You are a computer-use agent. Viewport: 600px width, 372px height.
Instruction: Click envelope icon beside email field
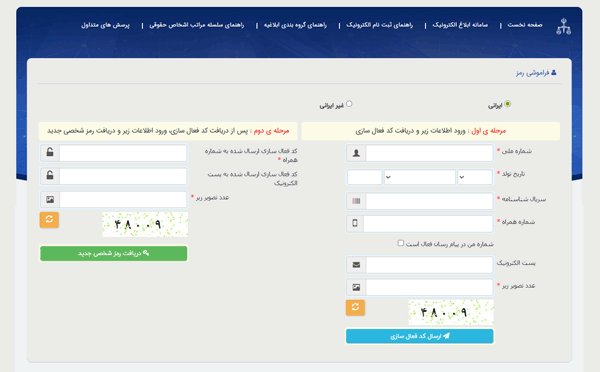pyautogui.click(x=356, y=265)
